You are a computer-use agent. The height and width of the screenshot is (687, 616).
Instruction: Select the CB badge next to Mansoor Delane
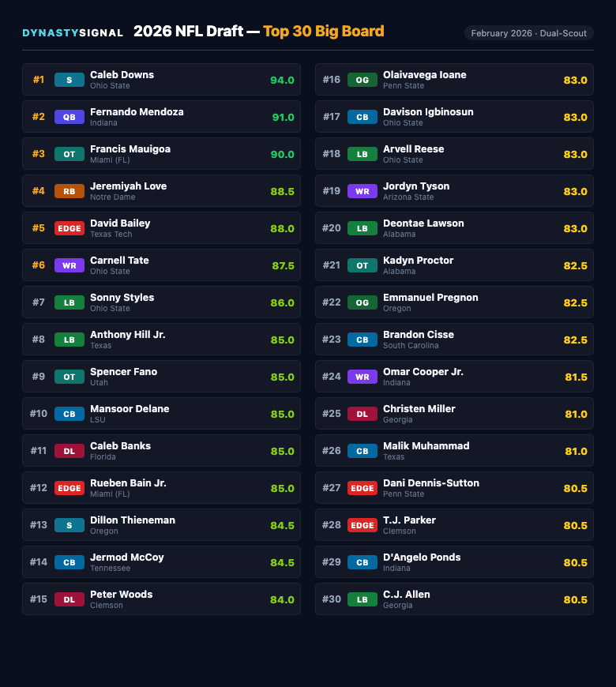69,414
